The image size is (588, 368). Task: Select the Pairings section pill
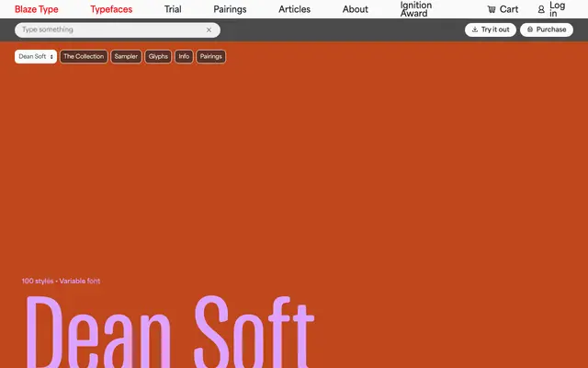210,57
